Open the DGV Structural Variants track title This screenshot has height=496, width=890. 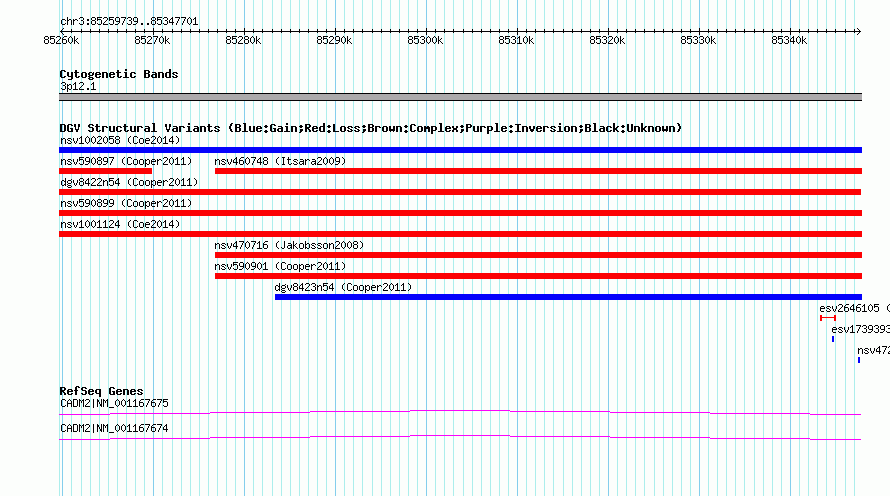(371, 128)
